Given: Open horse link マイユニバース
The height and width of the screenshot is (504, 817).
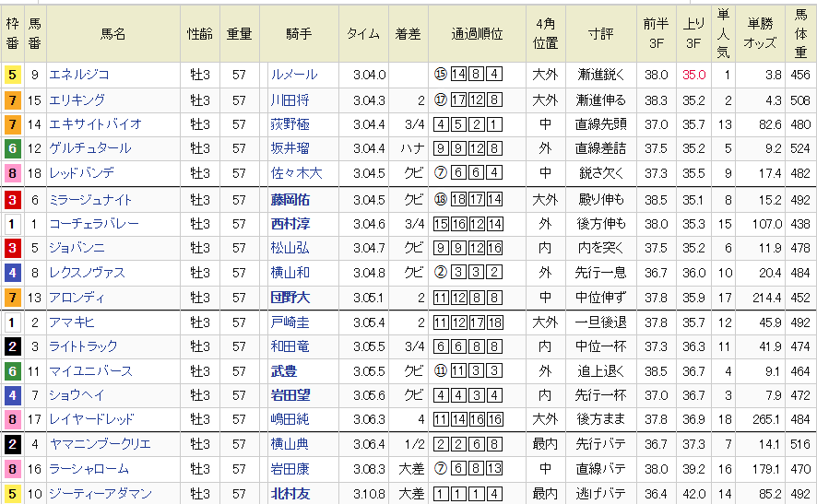Looking at the screenshot, I should (x=90, y=370).
